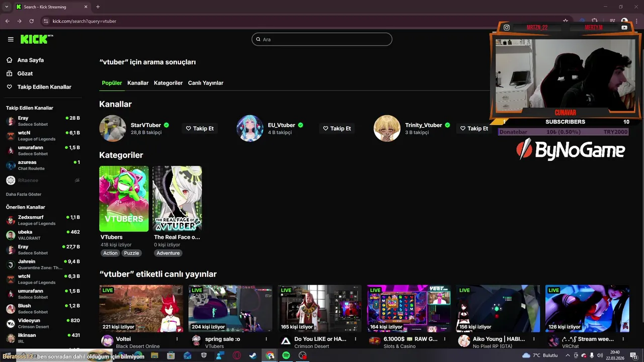Open Microsoft Store from taskbar
644x362 pixels.
click(171, 355)
